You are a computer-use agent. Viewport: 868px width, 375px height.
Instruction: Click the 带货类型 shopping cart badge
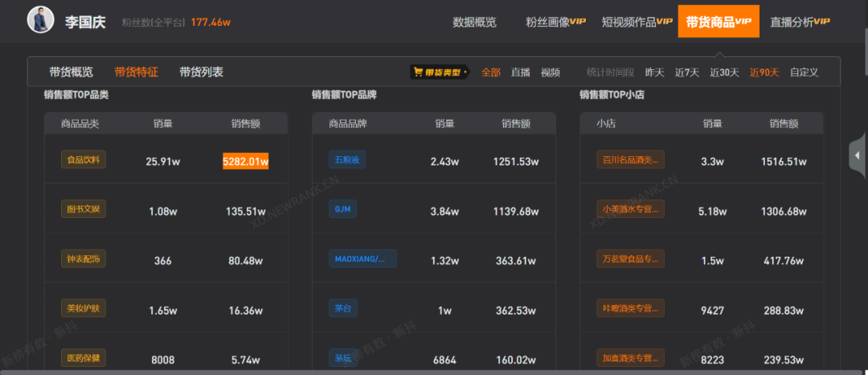pyautogui.click(x=440, y=72)
